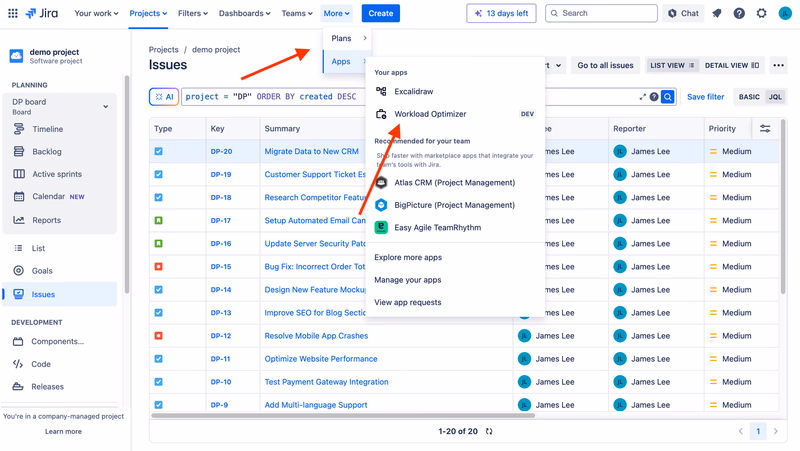Click the horizontal table scrollbar
Viewport: 800px width, 451px height.
click(343, 415)
